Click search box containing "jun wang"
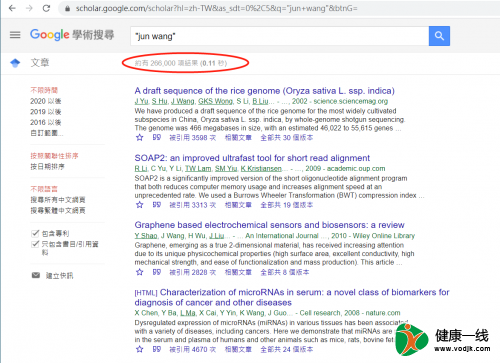 [279, 36]
